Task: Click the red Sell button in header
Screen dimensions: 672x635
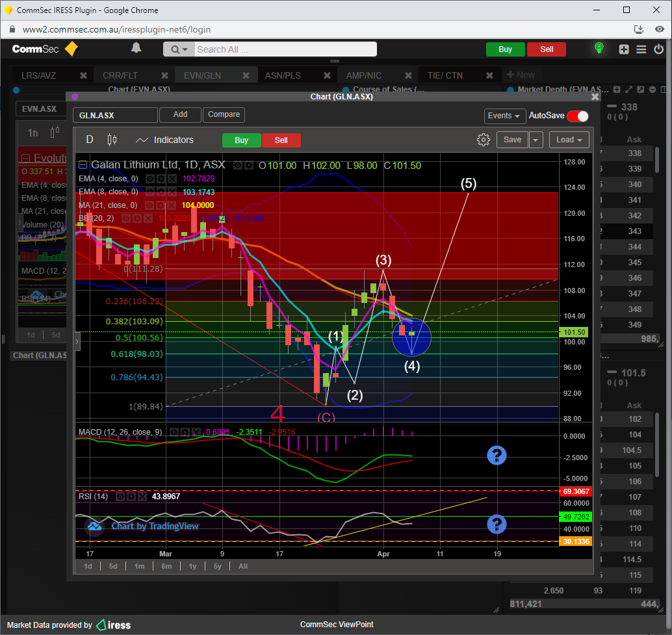Action: (x=547, y=49)
